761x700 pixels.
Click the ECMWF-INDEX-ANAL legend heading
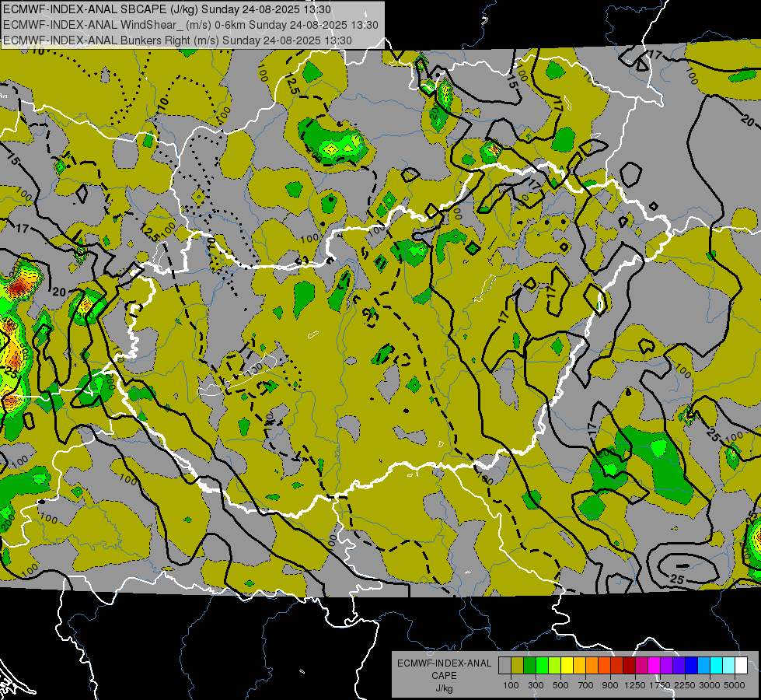tap(445, 663)
